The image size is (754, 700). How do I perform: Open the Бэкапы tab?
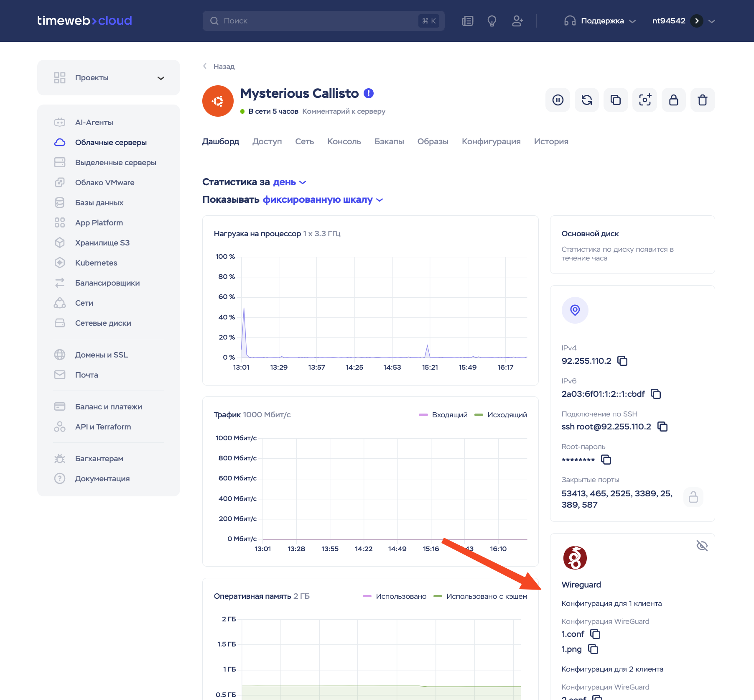pos(389,141)
